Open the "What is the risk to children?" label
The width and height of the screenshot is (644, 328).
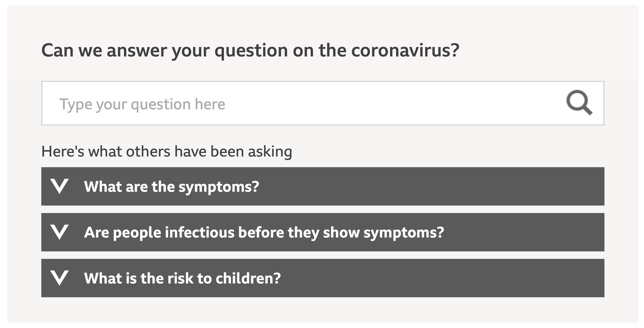coord(182,278)
